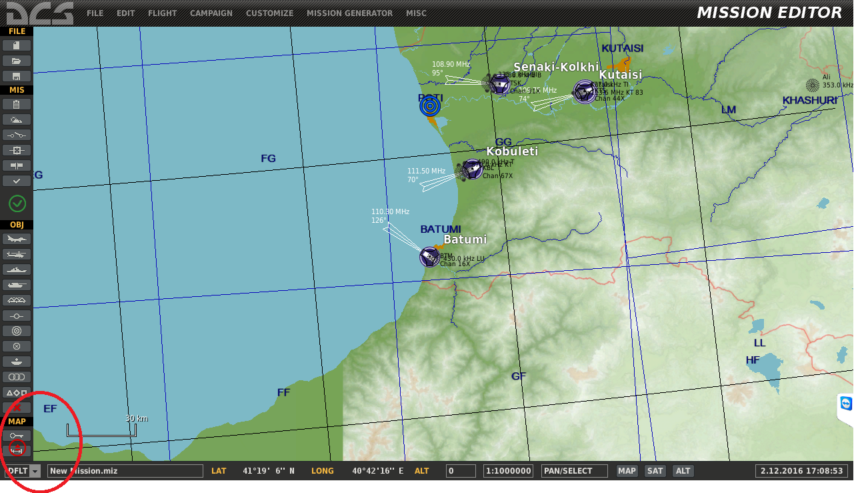This screenshot has height=493, width=868.
Task: Select the dome-shaped OBJ tool
Action: 17,362
